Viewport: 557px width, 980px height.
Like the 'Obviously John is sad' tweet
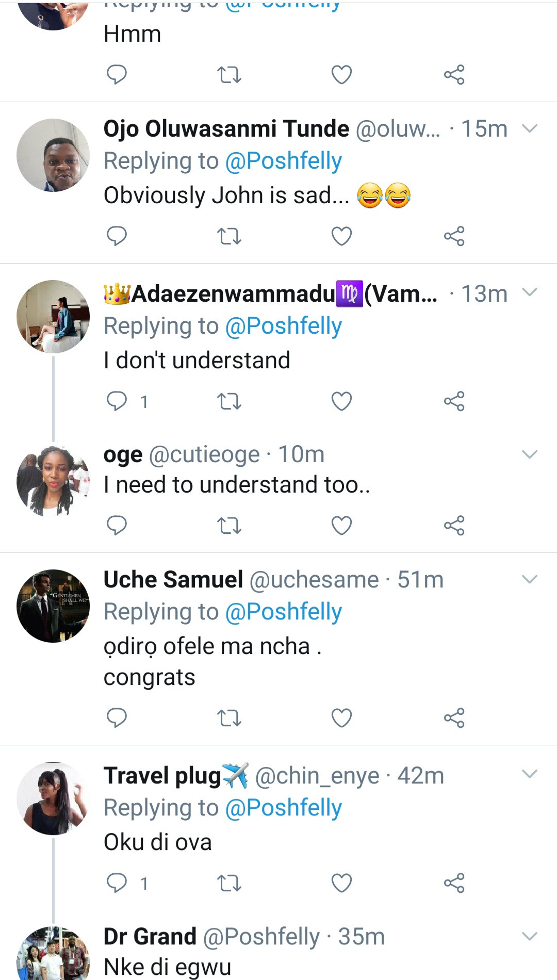(x=341, y=236)
